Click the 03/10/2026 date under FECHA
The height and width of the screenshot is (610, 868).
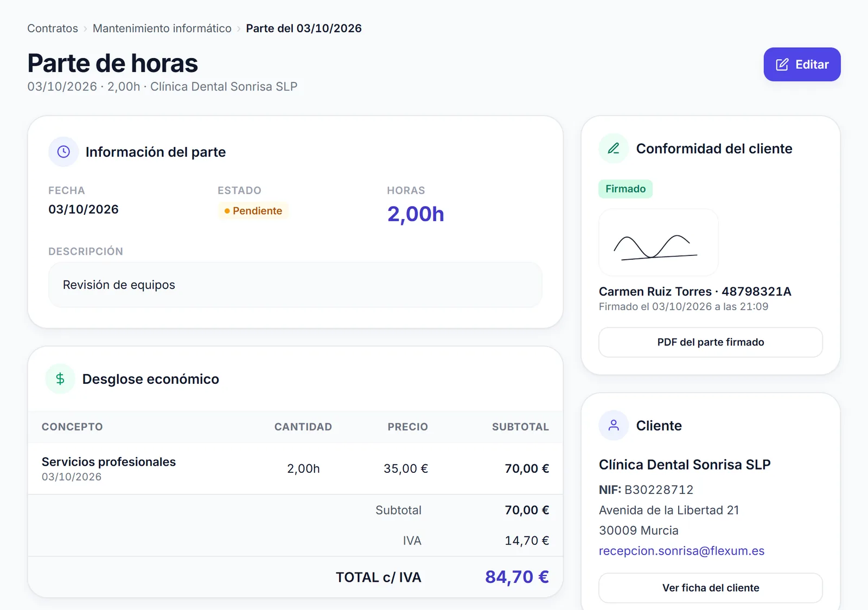pos(84,209)
